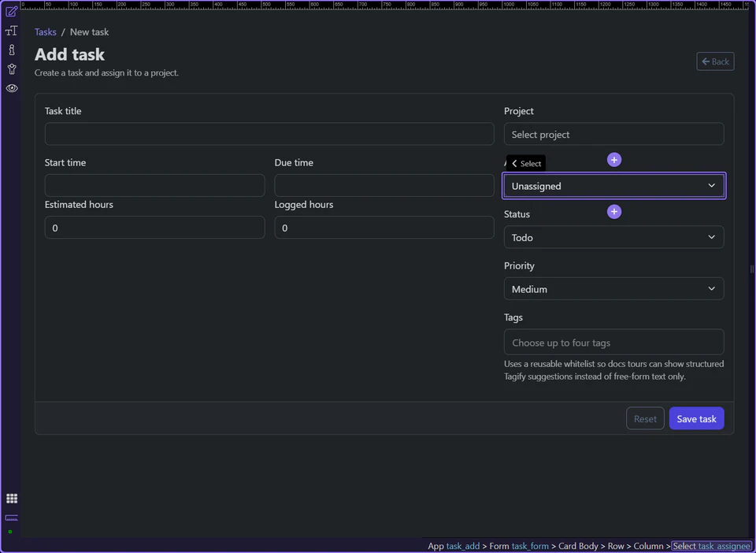Toggle the ruler icon at bottom left
This screenshot has width=756, height=553.
(x=11, y=518)
